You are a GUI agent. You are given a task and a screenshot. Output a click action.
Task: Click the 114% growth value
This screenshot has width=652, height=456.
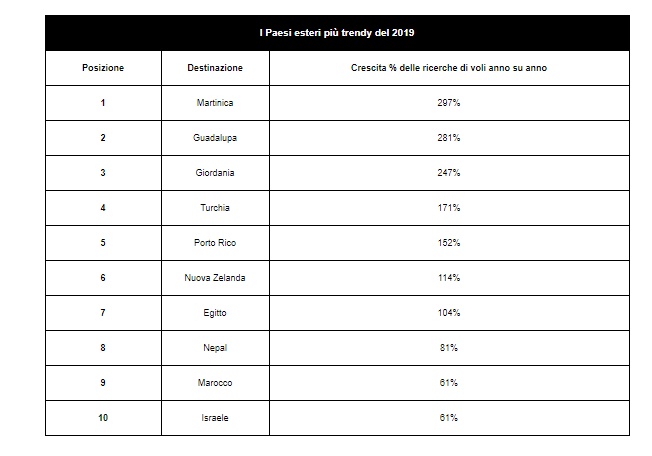(x=449, y=277)
